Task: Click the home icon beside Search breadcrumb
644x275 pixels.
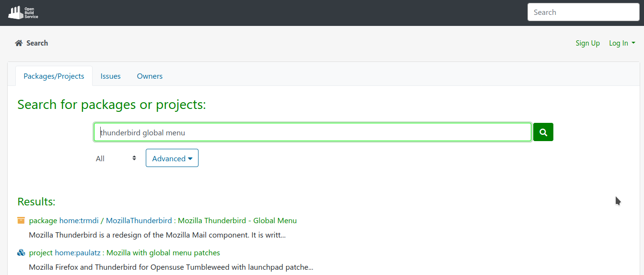Action: pos(19,43)
